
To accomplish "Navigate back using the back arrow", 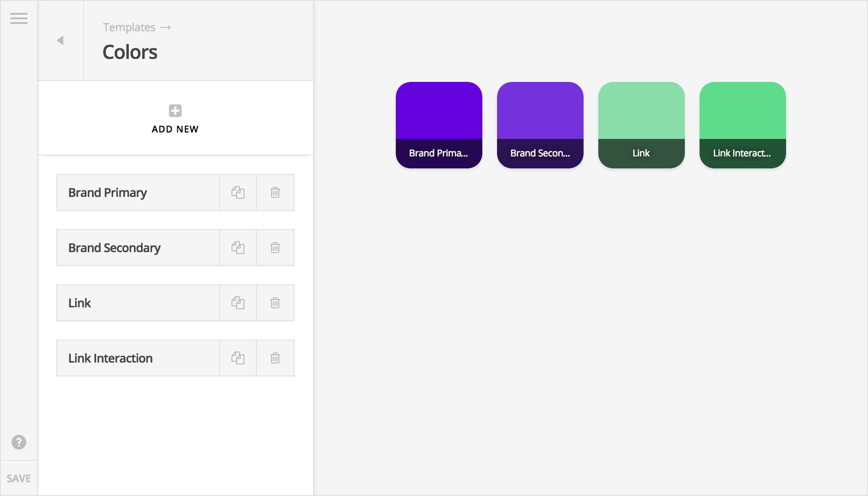I will coord(60,40).
